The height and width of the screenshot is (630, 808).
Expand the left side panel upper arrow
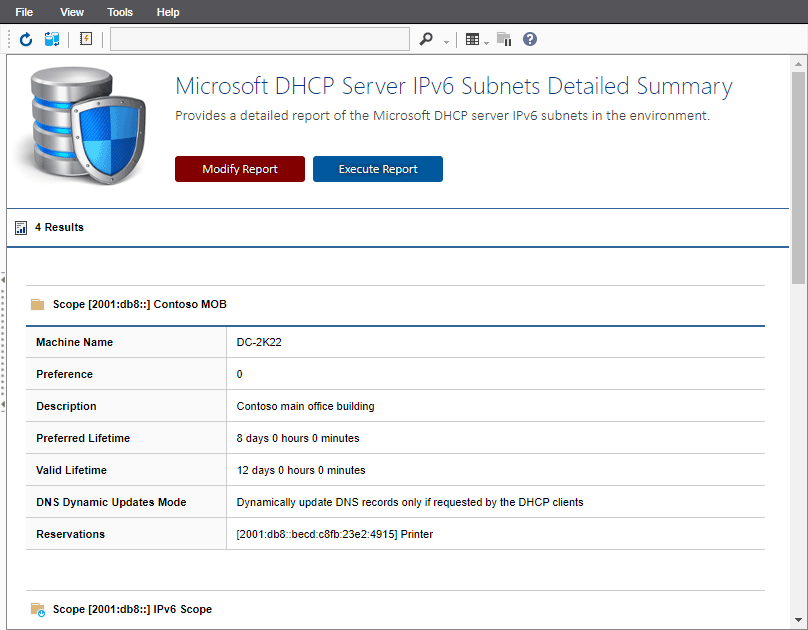[x=3, y=280]
